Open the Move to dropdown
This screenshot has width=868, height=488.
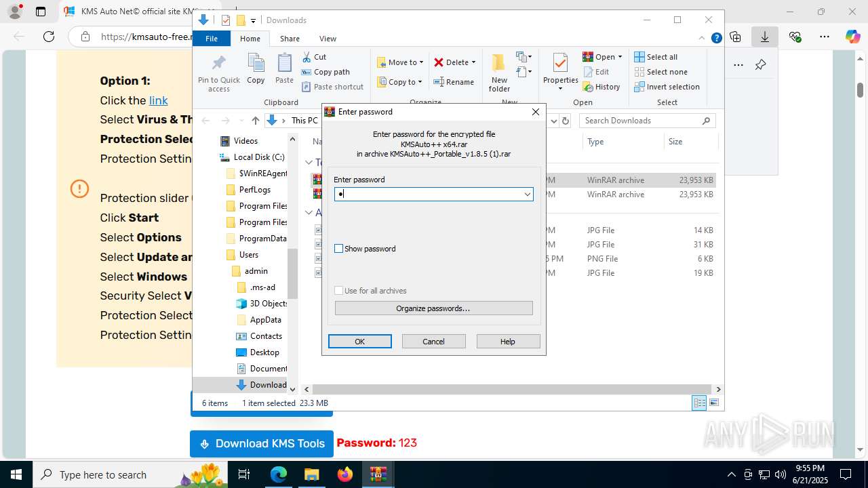point(400,62)
